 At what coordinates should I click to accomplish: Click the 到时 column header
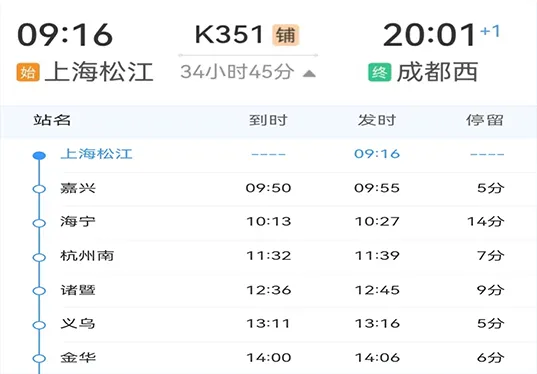pyautogui.click(x=268, y=120)
